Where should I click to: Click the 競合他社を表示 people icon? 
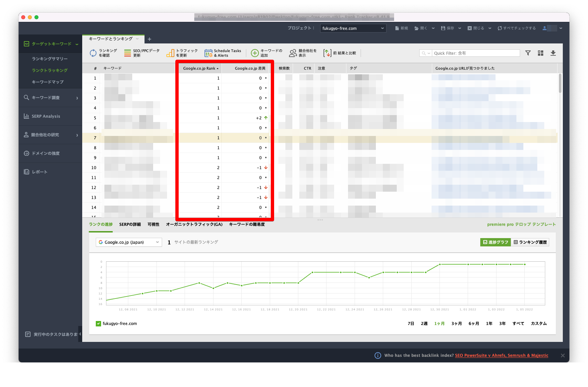pos(293,53)
